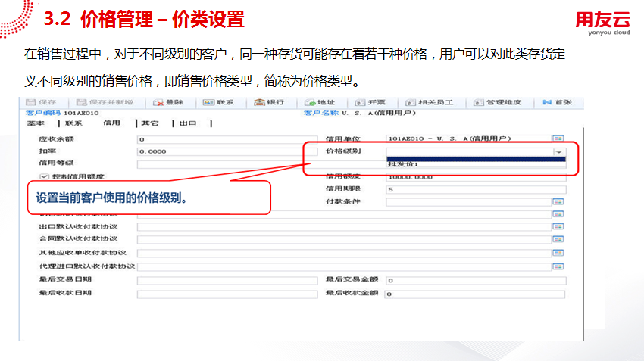
Task: Click the 保存 save toolbar button
Action: click(x=41, y=102)
